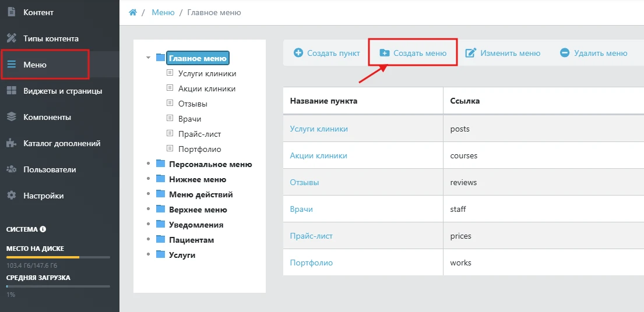Expand the Верхнее меню node bullet
Image resolution: width=644 pixels, height=312 pixels.
click(148, 210)
